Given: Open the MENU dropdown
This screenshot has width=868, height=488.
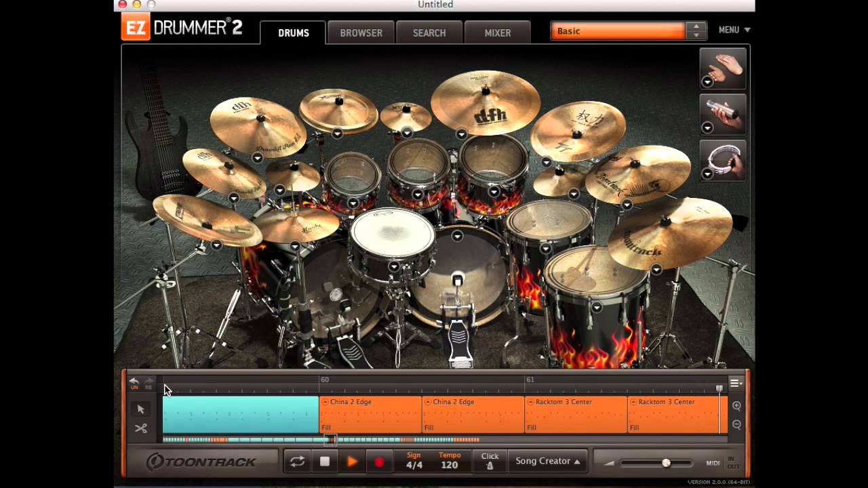Looking at the screenshot, I should [x=734, y=30].
